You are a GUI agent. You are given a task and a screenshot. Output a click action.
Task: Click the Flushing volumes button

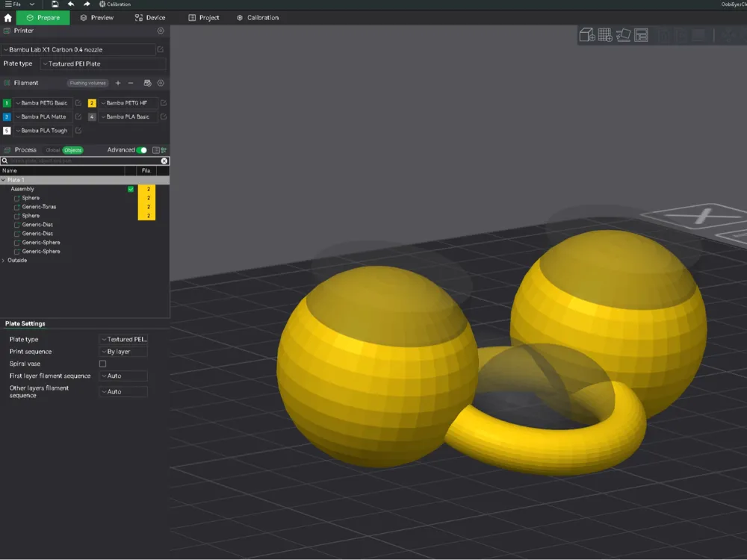[x=87, y=83]
